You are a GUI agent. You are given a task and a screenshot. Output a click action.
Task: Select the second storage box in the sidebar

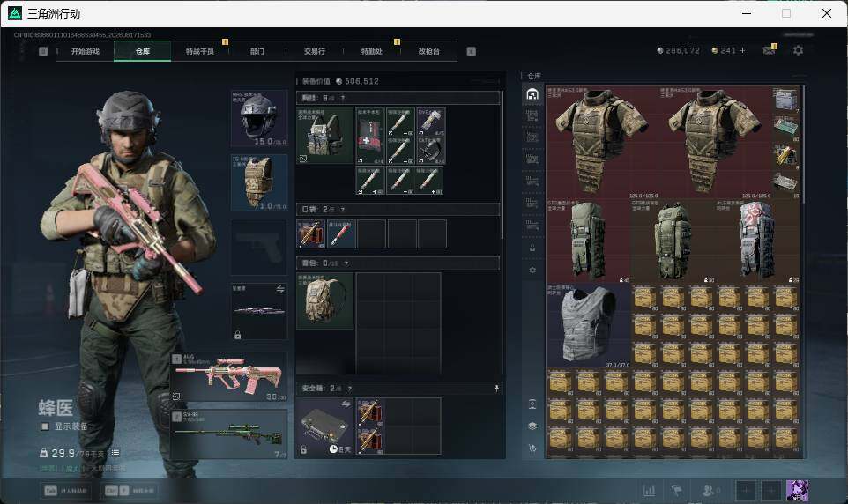532,115
